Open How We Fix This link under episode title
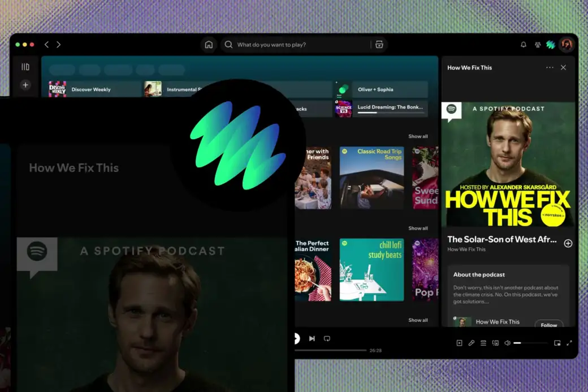 466,249
